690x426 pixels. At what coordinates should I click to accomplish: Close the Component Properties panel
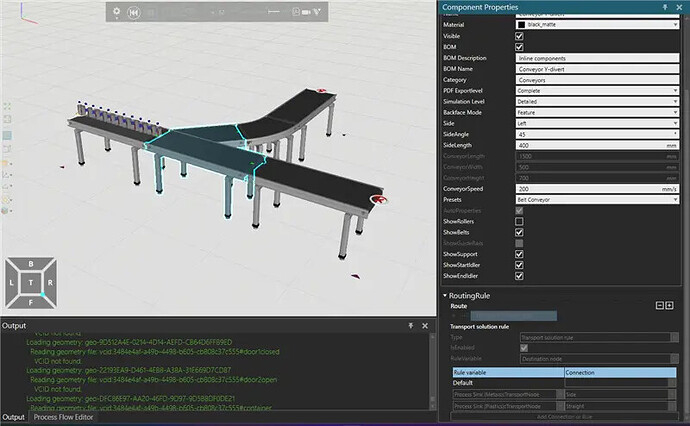[x=679, y=7]
